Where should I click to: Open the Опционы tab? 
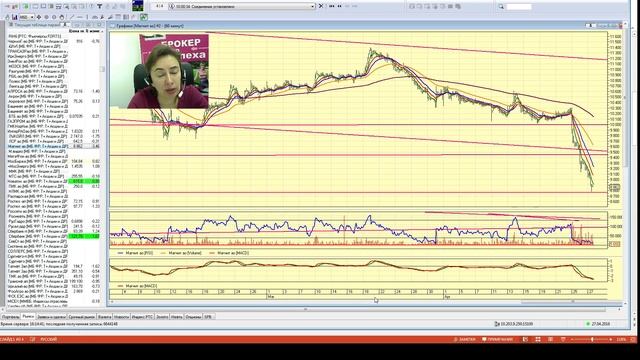193,317
